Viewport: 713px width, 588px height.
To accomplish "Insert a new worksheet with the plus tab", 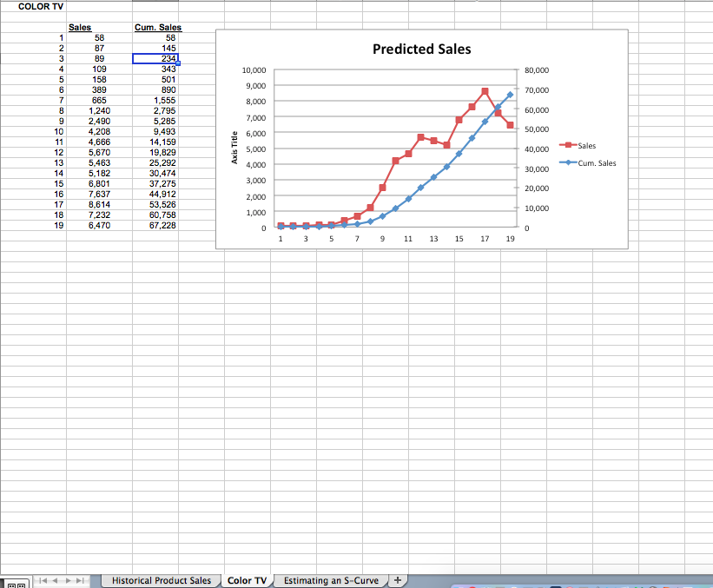I will pos(397,579).
